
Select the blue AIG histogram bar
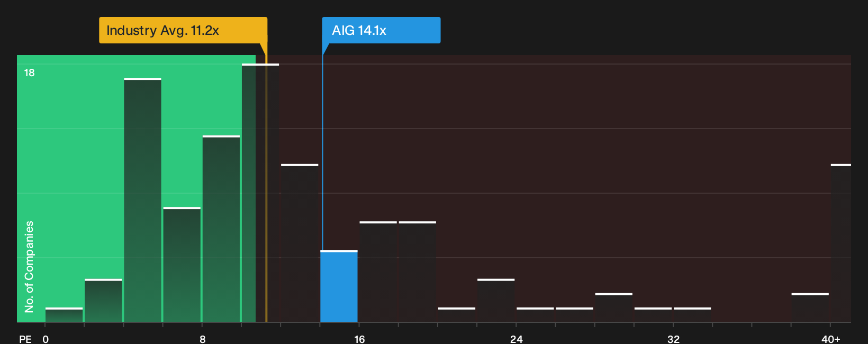click(339, 286)
